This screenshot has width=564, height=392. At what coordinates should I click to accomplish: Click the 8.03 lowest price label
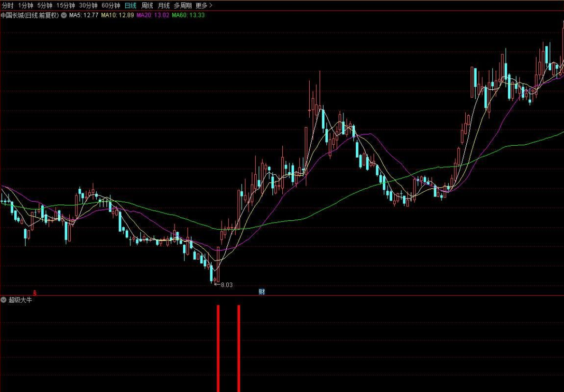coord(227,285)
